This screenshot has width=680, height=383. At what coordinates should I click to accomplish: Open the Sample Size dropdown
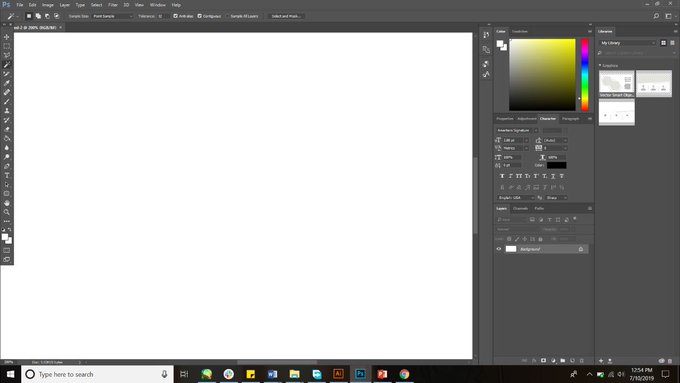click(x=112, y=16)
